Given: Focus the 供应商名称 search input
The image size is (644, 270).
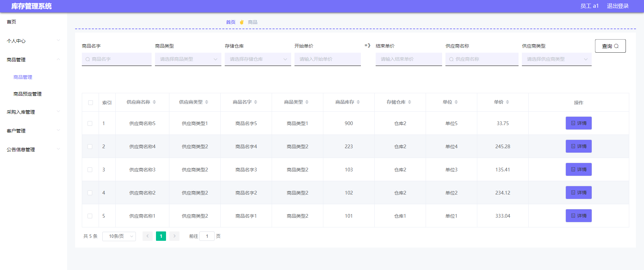Looking at the screenshot, I should tap(482, 59).
